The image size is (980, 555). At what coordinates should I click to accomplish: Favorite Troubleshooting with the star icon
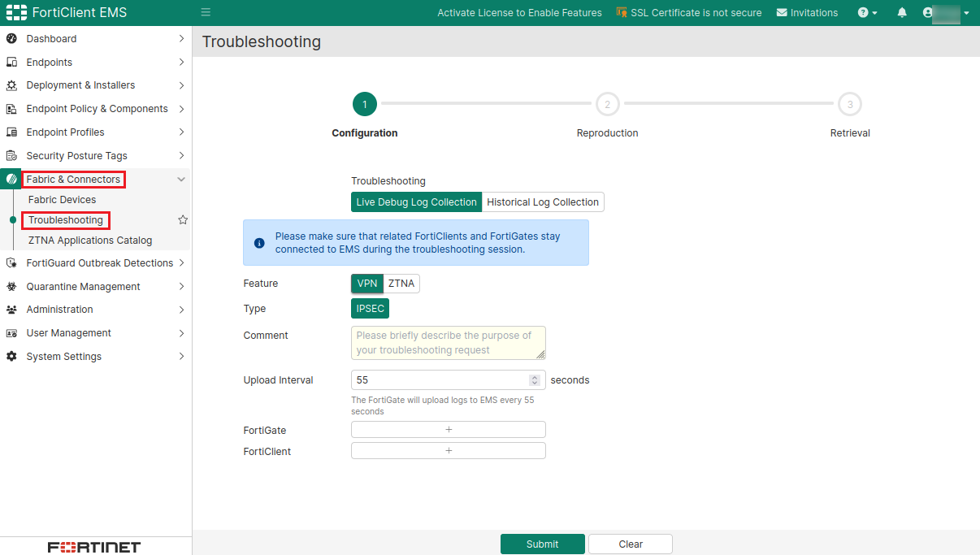click(x=183, y=220)
